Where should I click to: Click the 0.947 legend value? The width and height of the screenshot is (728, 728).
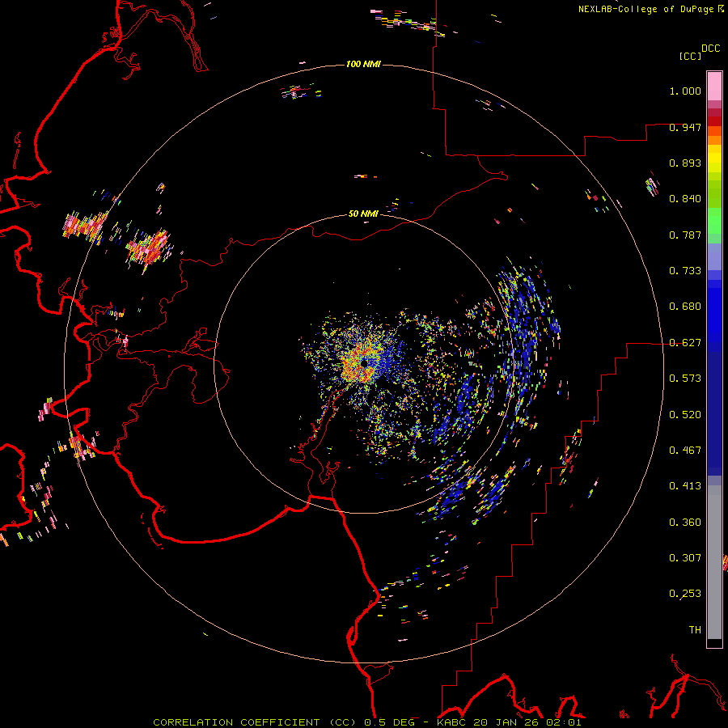(685, 127)
